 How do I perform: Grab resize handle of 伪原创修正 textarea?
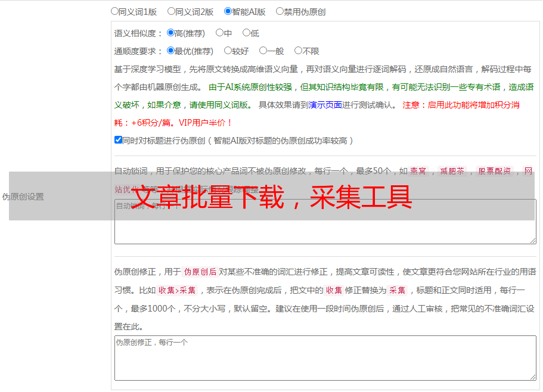(x=533, y=377)
